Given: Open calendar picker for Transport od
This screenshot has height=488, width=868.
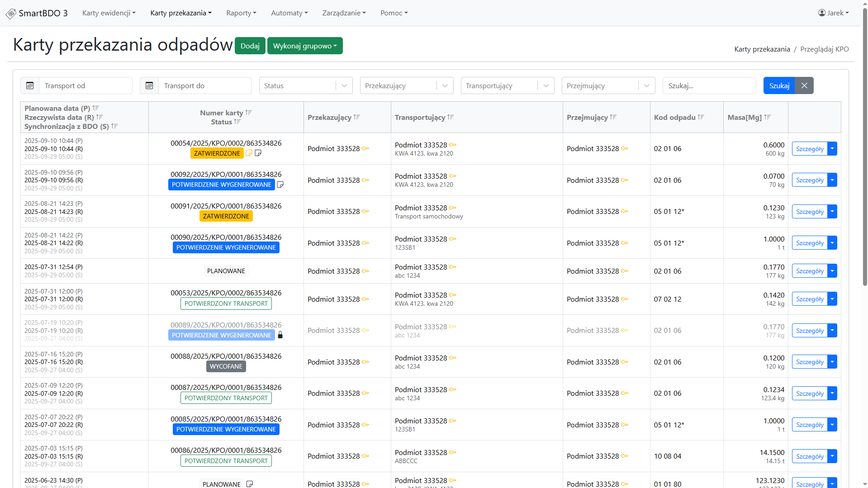Looking at the screenshot, I should pyautogui.click(x=30, y=85).
